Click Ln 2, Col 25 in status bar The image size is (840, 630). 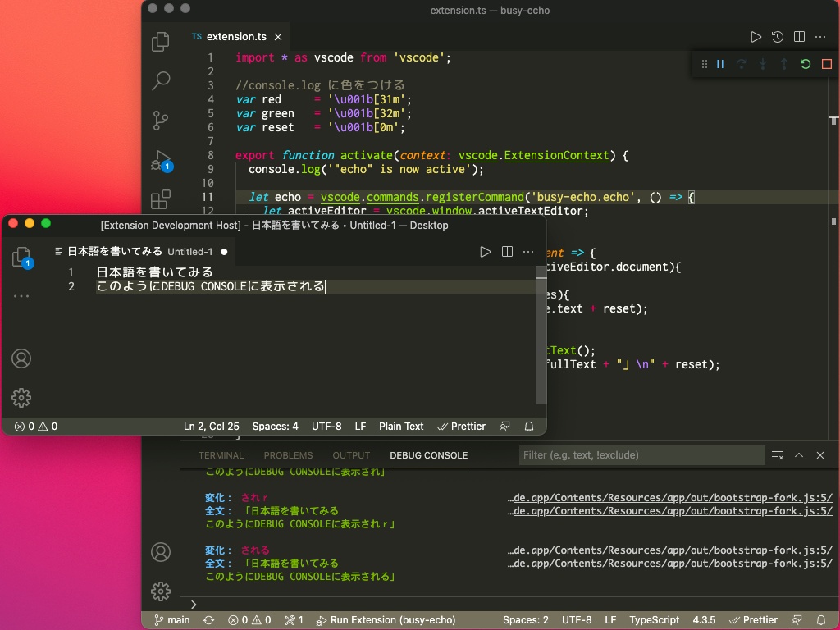(x=211, y=427)
